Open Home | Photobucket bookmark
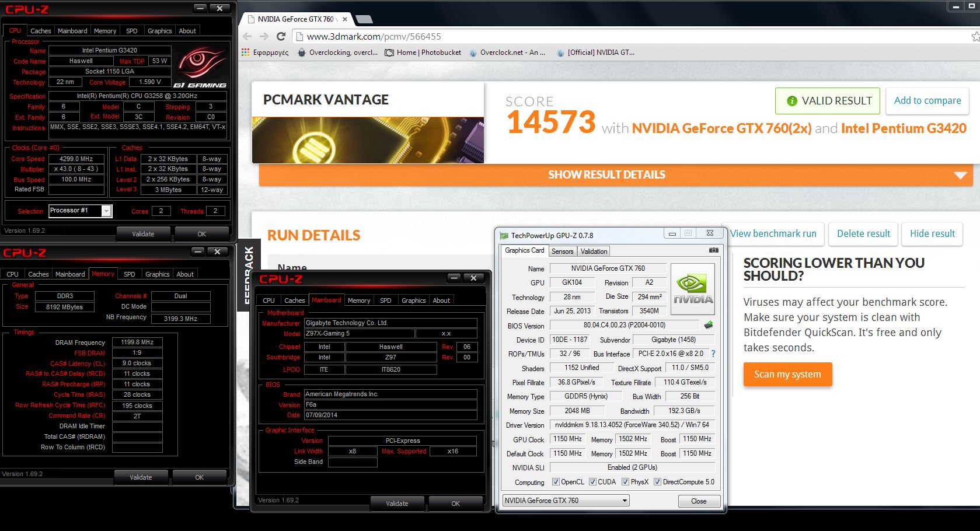 click(x=423, y=53)
